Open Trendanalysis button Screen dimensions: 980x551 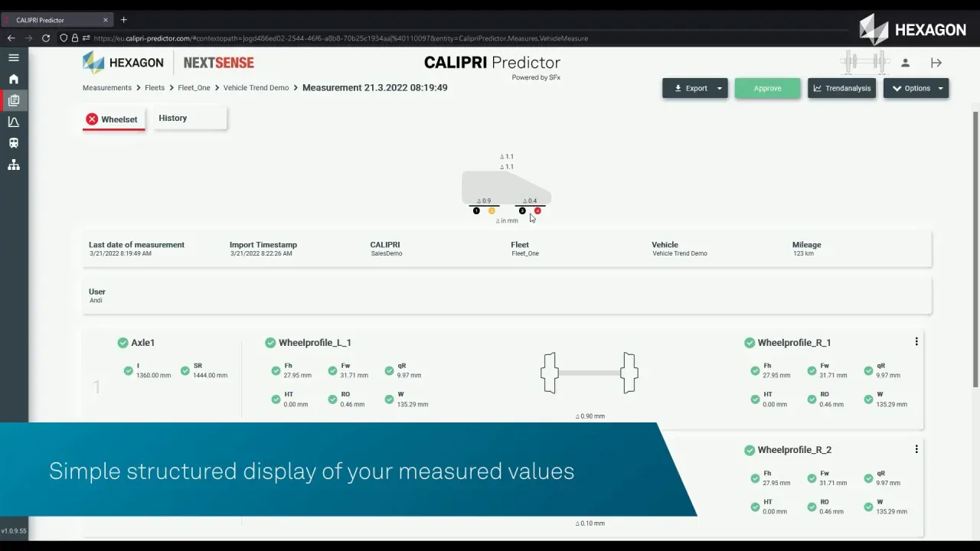pos(841,89)
